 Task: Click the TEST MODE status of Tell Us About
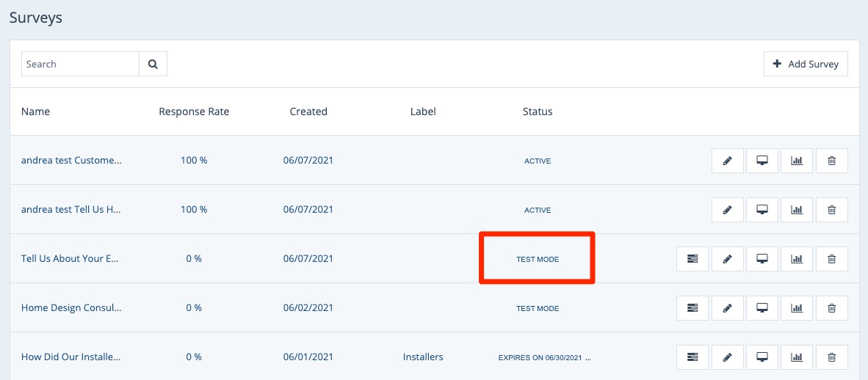coord(538,259)
